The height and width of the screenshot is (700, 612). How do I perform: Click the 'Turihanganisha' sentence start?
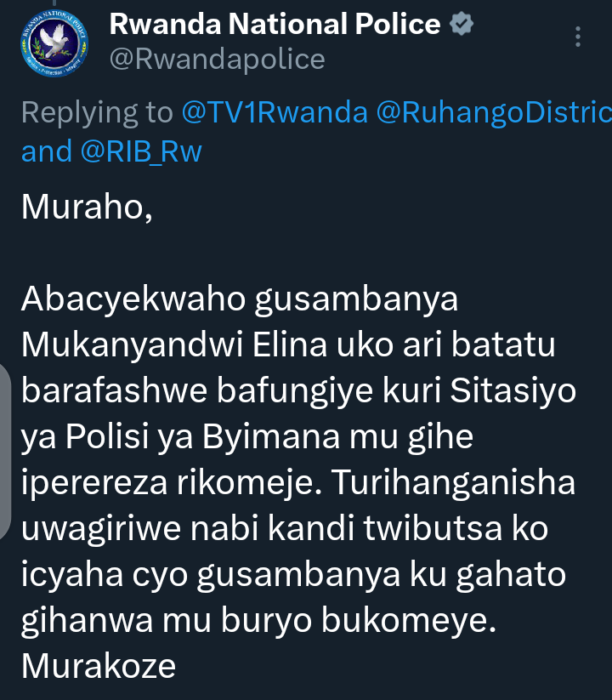click(453, 482)
